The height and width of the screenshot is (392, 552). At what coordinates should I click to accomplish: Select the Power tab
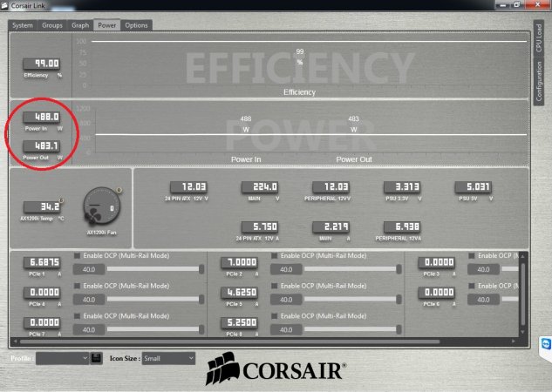coord(107,25)
